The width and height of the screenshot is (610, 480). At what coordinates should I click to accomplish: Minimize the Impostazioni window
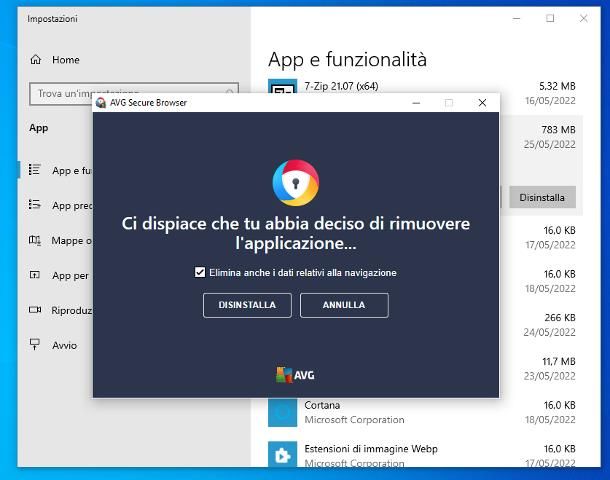point(516,18)
